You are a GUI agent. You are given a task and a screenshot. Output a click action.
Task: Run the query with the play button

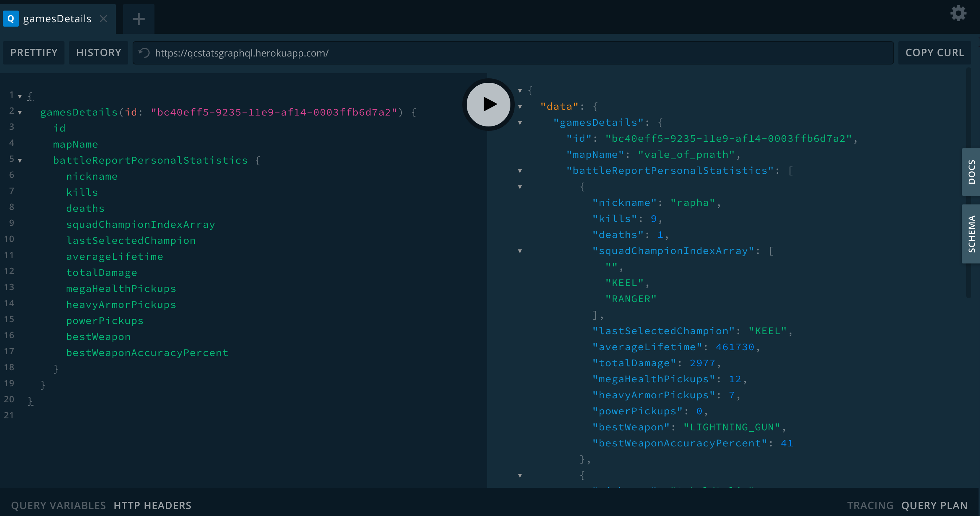click(x=489, y=104)
